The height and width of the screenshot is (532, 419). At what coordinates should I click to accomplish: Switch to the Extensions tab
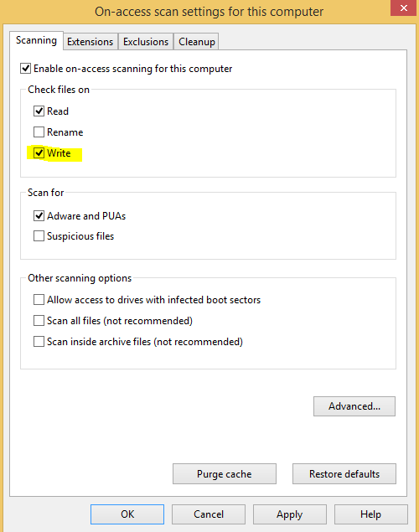click(91, 41)
